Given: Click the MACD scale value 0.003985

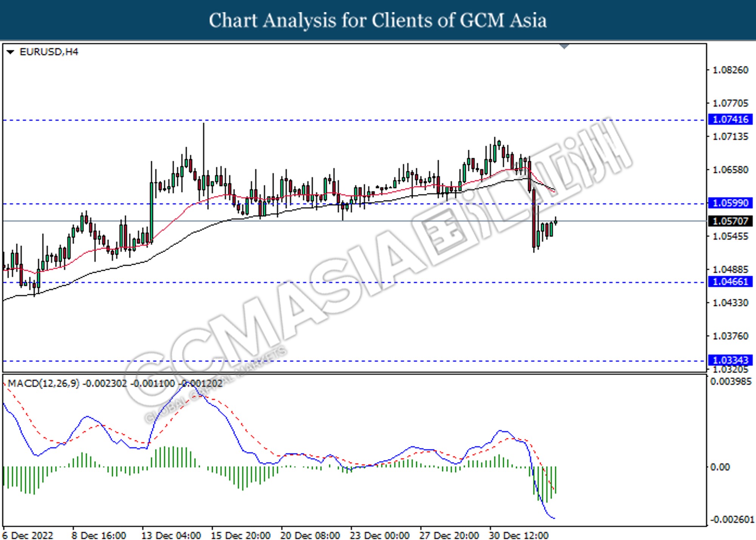Looking at the screenshot, I should point(731,382).
